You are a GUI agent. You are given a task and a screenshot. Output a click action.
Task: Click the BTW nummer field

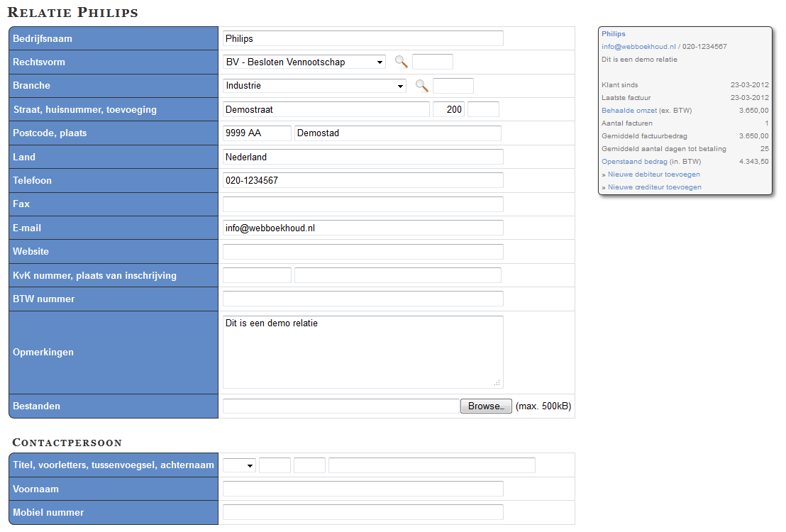coord(363,299)
